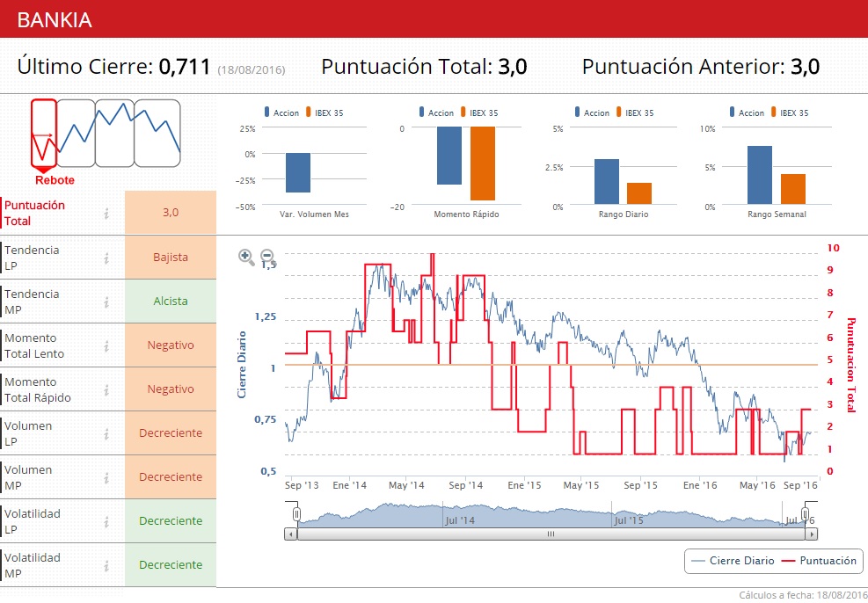868x603 pixels.
Task: Select the orange IBEX 35 bar in Momento Rápido
Action: (x=483, y=163)
